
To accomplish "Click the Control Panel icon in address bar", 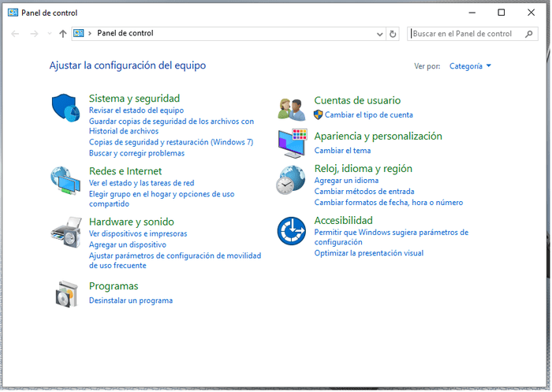I will tap(79, 33).
